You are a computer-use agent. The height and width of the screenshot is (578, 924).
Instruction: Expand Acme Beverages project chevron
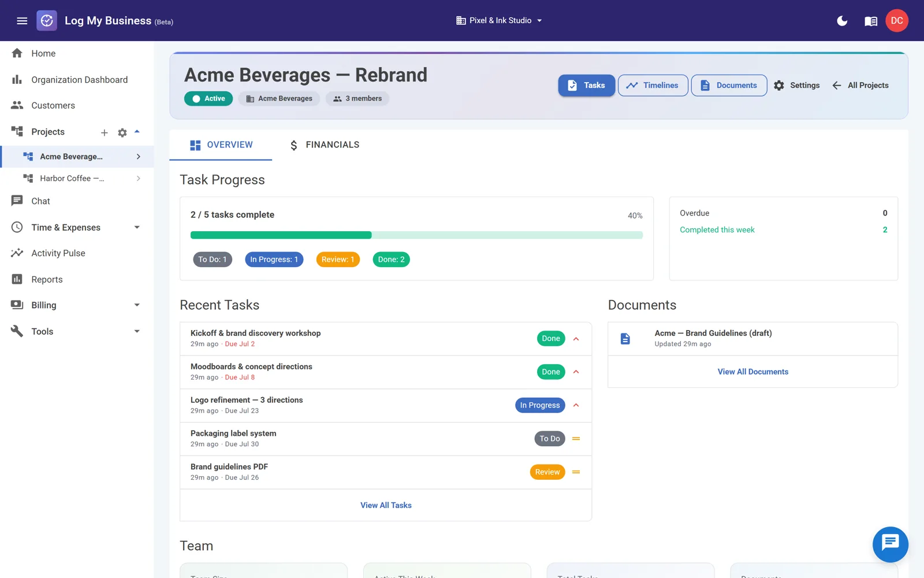pos(138,157)
